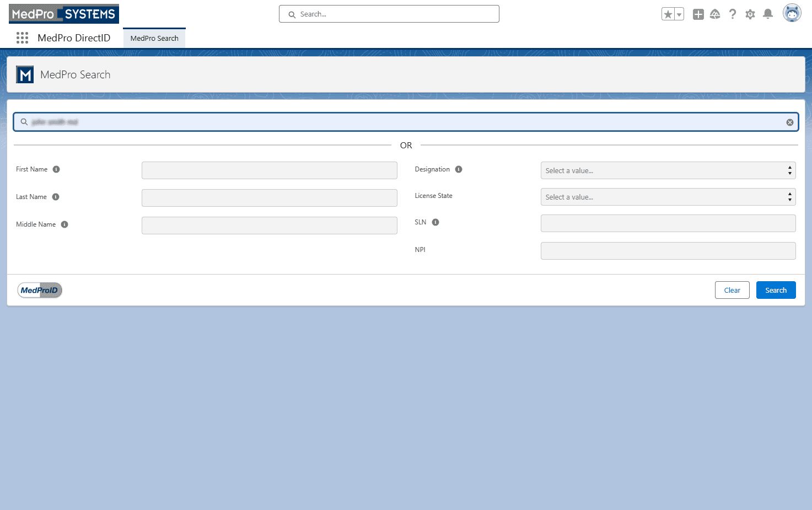
Task: Show Last Name info tooltip icon
Action: [x=56, y=197]
